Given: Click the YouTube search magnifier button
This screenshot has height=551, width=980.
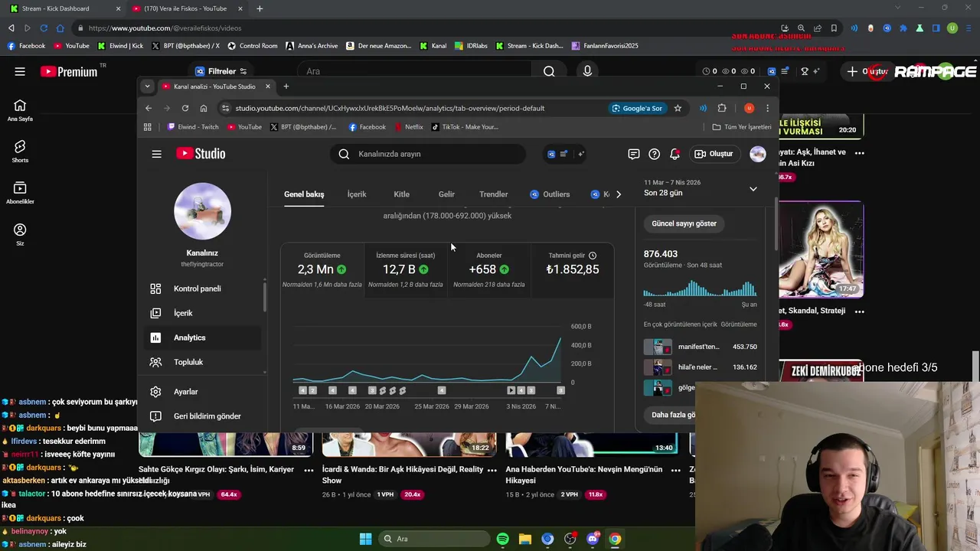Looking at the screenshot, I should (x=549, y=71).
